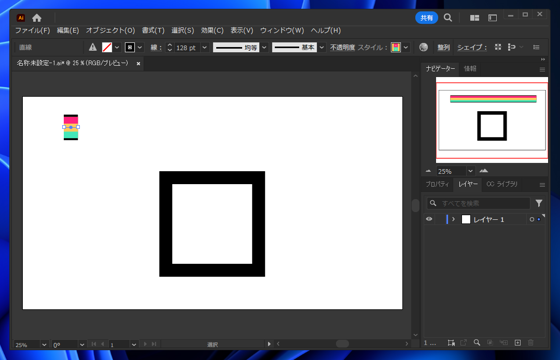This screenshot has height=360, width=560.
Task: Click the target circle of レイヤー 1
Action: (x=531, y=220)
